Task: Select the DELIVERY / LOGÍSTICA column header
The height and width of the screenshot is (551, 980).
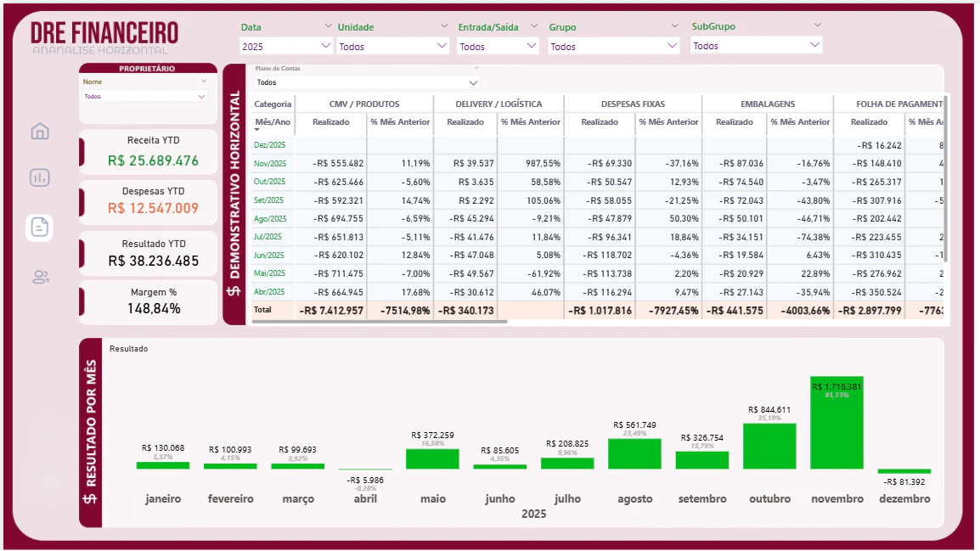Action: pyautogui.click(x=498, y=104)
